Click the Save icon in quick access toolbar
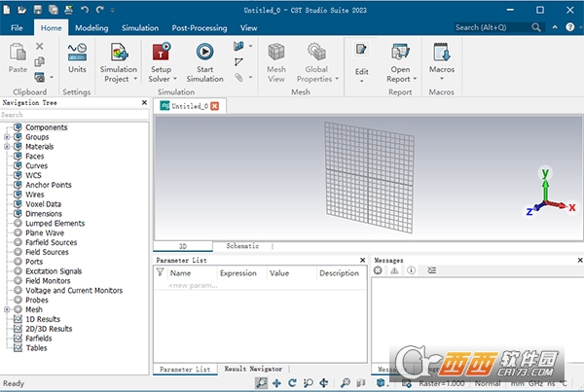This screenshot has height=392, width=584. coord(38,10)
